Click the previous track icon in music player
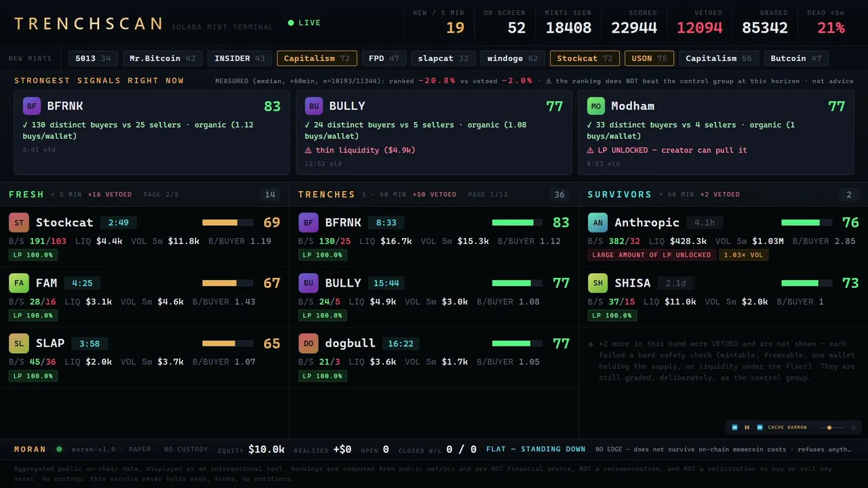868x488 pixels. pyautogui.click(x=734, y=428)
